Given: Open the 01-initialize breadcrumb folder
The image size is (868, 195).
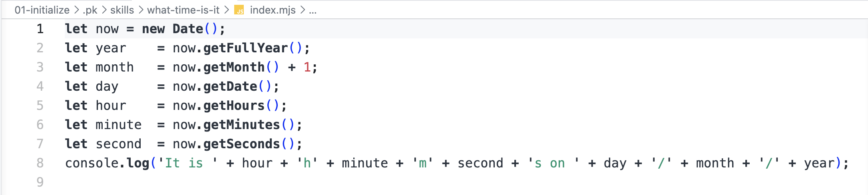Looking at the screenshot, I should point(42,10).
